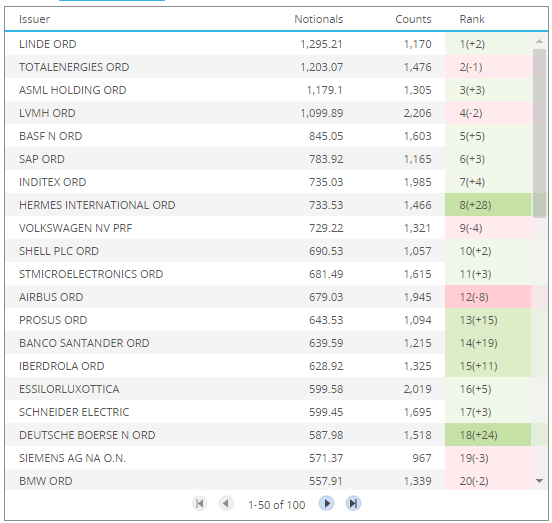Select the IBERDROLA ORD issuer
Image resolution: width=552 pixels, height=523 pixels.
(62, 366)
